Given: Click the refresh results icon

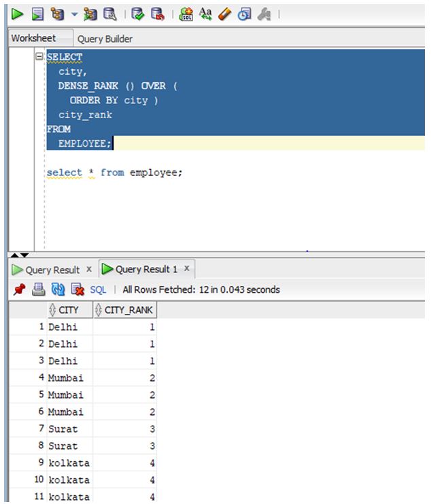Looking at the screenshot, I should 58,289.
